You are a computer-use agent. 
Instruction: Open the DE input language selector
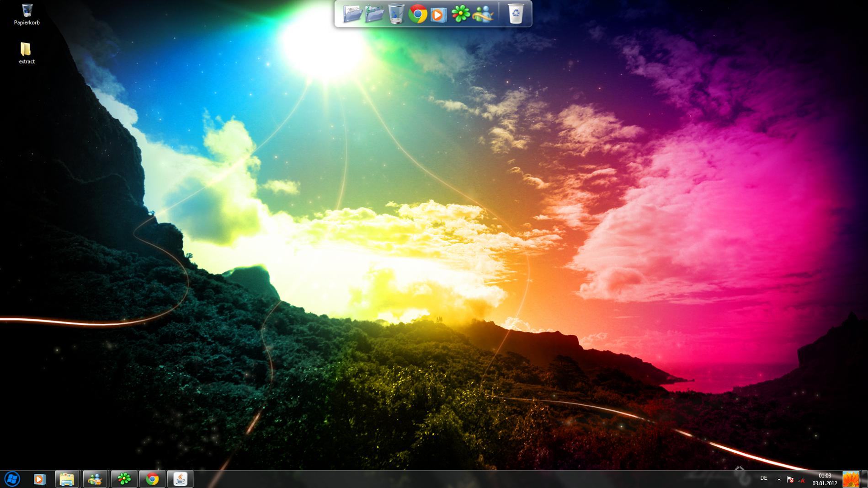763,478
